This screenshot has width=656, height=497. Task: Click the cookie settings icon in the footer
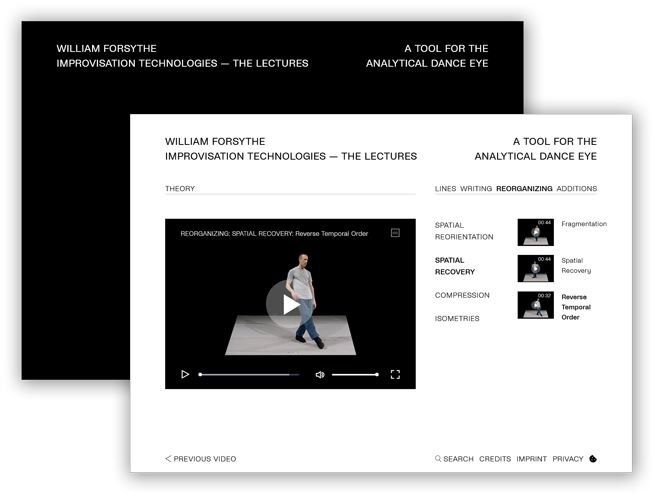pos(593,459)
